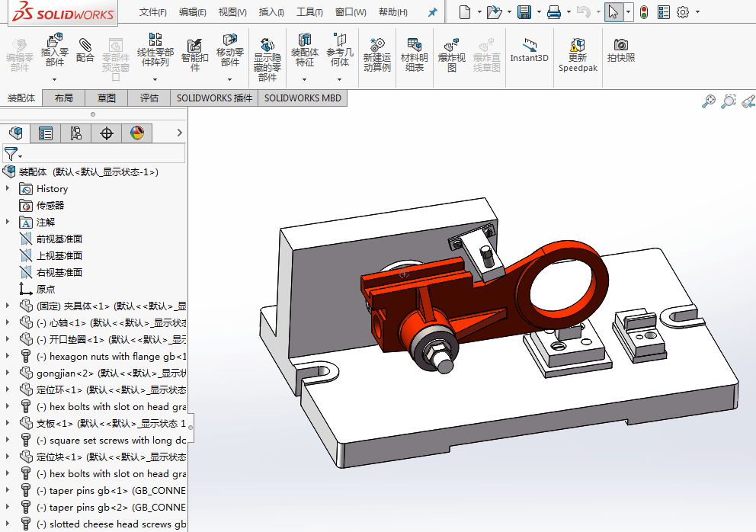
Task: Select Move Component (移动零部件) tool
Action: point(230,50)
